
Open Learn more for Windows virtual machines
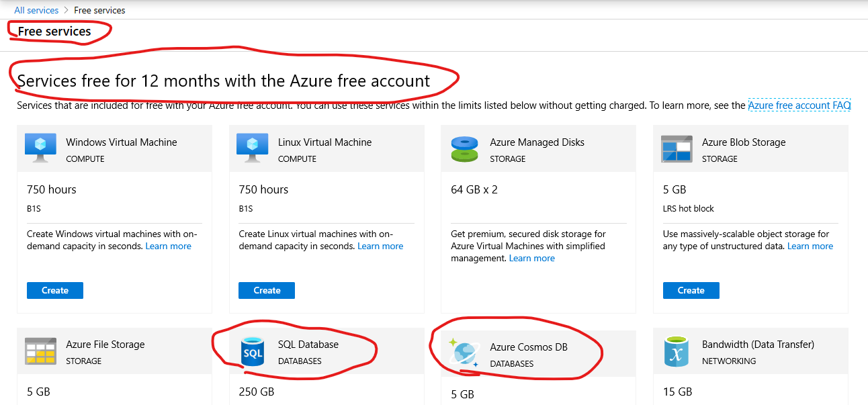[169, 246]
